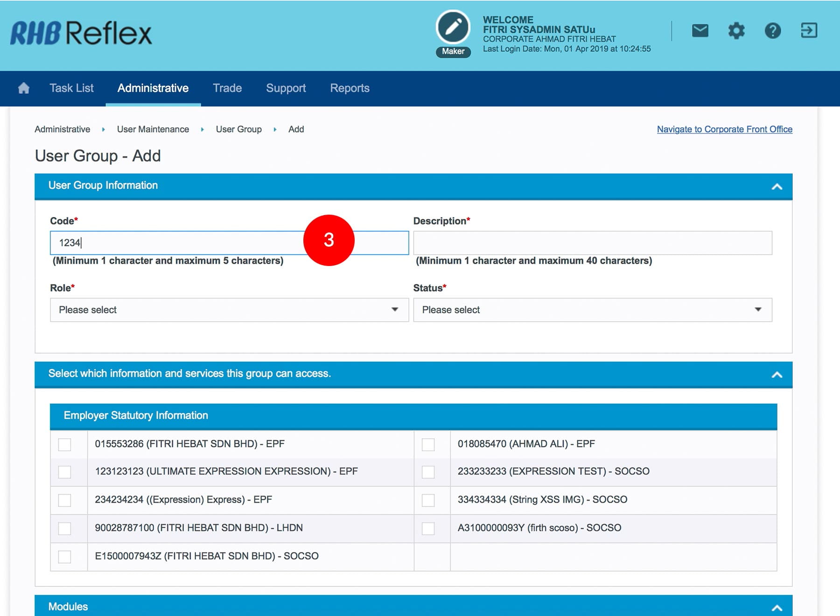840x616 pixels.
Task: Open the Status dropdown
Action: 592,310
